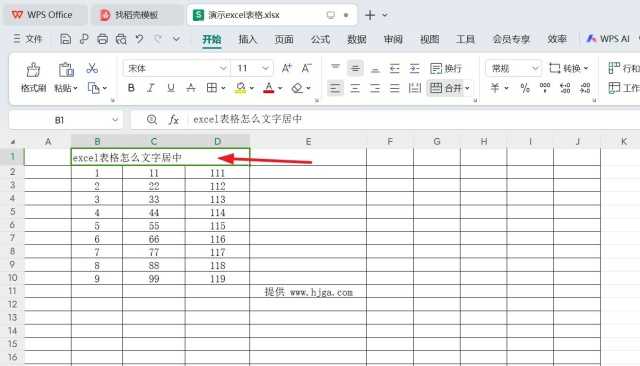
Task: Open the Borders dropdown arrow
Action: (x=223, y=88)
